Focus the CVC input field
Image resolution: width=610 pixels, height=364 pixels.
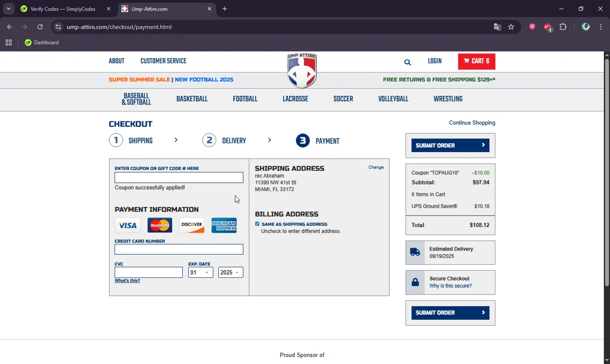[x=148, y=273]
